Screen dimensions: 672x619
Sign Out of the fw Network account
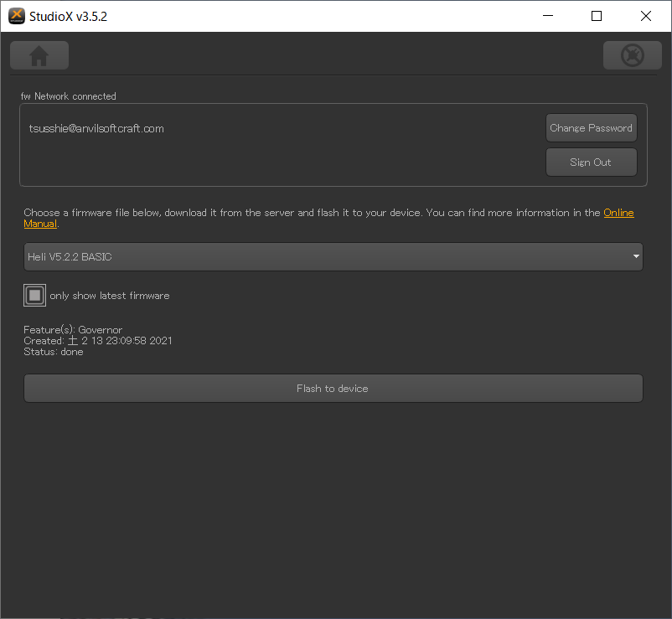[591, 162]
